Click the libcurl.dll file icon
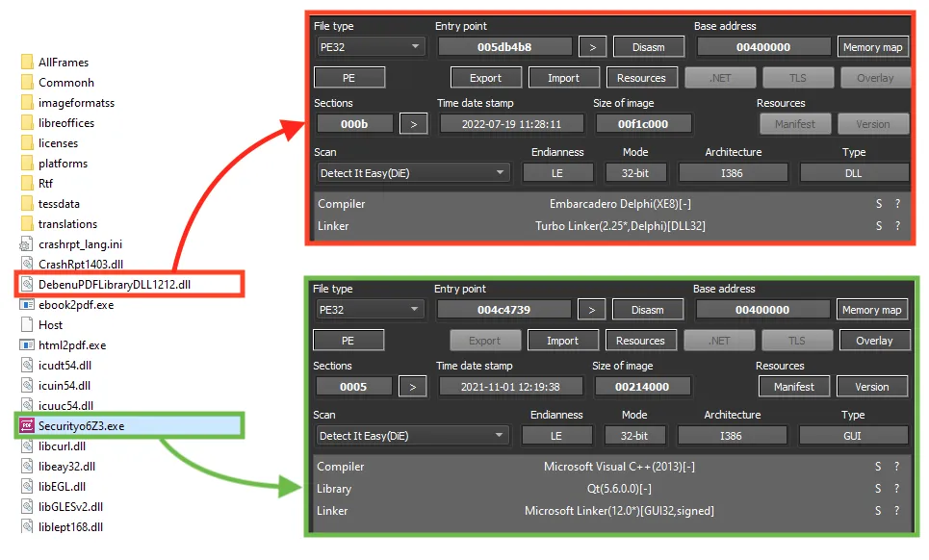929x560 pixels. click(x=27, y=445)
